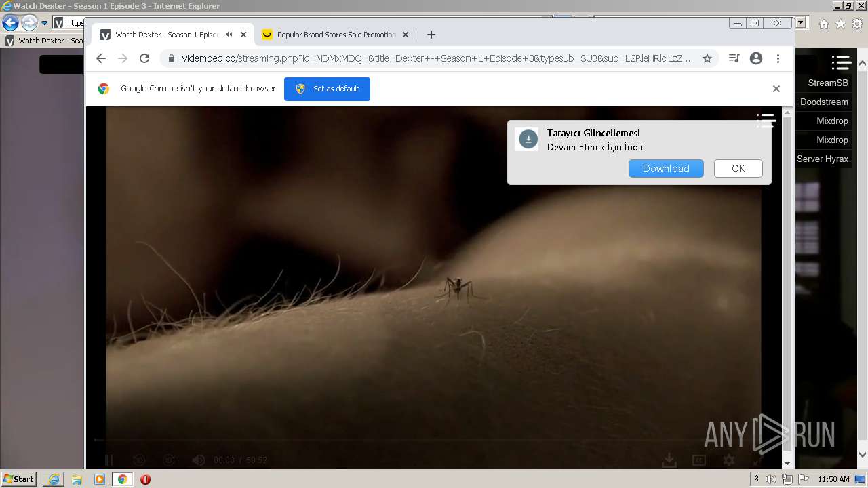Viewport: 868px width, 488px height.
Task: Open system volume from the tray
Action: 771,479
